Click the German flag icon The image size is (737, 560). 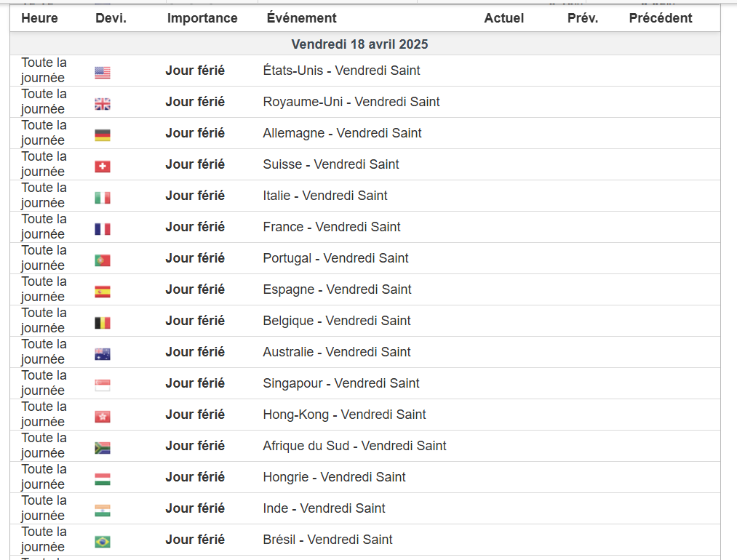tap(103, 135)
